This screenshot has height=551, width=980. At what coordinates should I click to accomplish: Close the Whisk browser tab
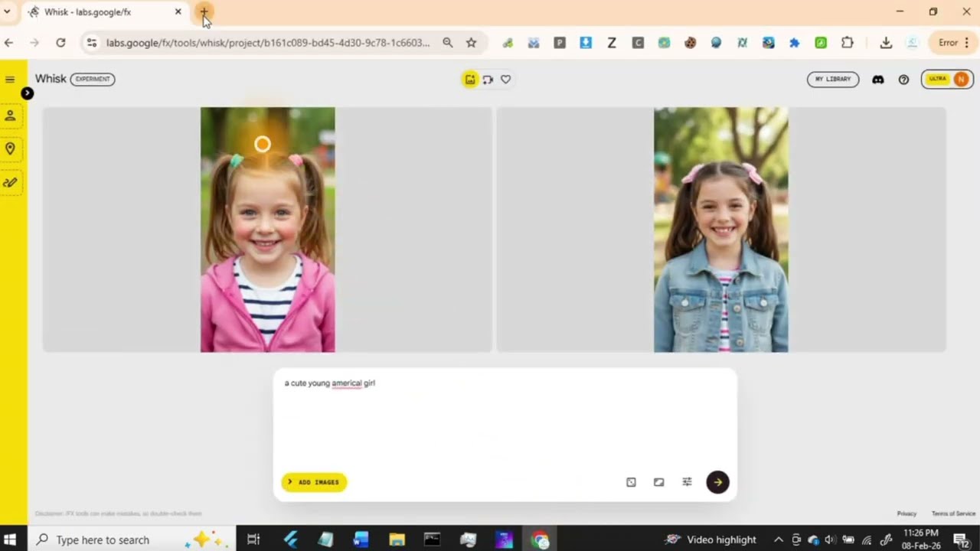(x=178, y=12)
